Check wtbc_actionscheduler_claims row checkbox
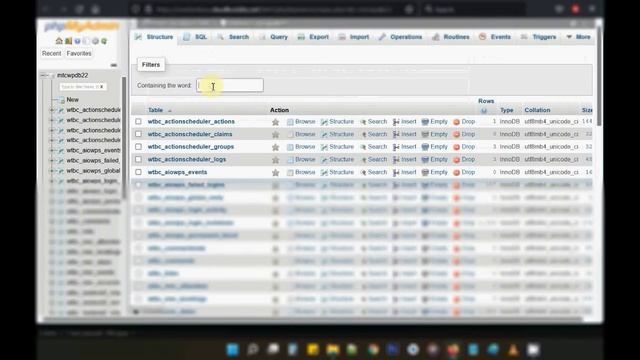This screenshot has width=640, height=360. pos(138,134)
